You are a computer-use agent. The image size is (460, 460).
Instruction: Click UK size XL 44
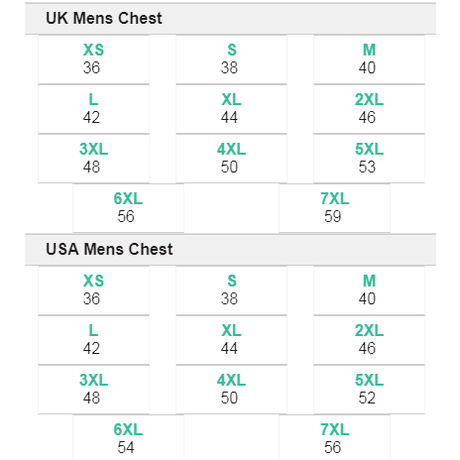pyautogui.click(x=231, y=109)
